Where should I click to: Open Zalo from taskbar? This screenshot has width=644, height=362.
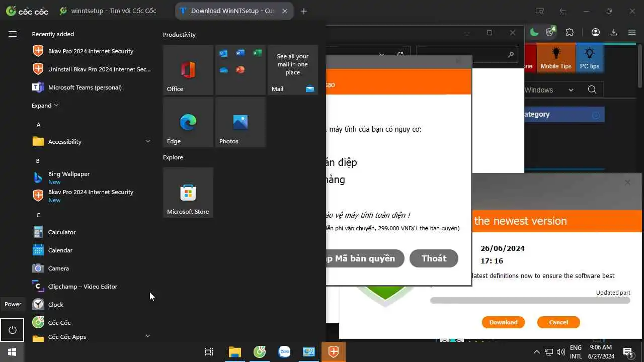tap(284, 352)
